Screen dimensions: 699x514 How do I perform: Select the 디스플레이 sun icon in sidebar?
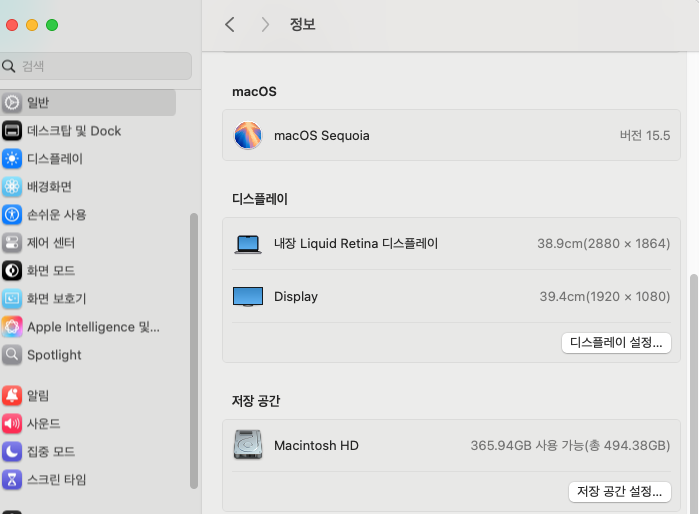[12, 159]
